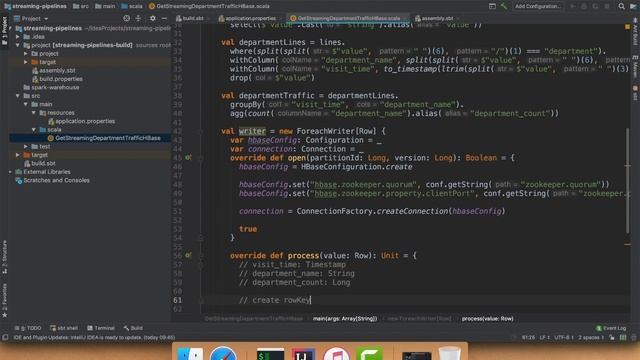The image size is (640, 360).
Task: Expand the root-level target folder
Action: click(x=18, y=155)
